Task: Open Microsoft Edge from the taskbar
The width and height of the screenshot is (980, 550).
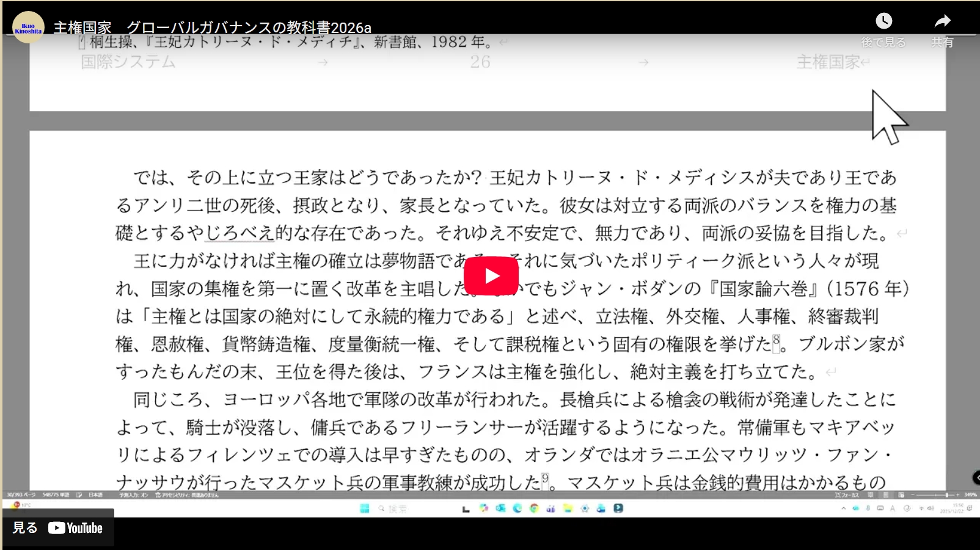Action: 517,508
